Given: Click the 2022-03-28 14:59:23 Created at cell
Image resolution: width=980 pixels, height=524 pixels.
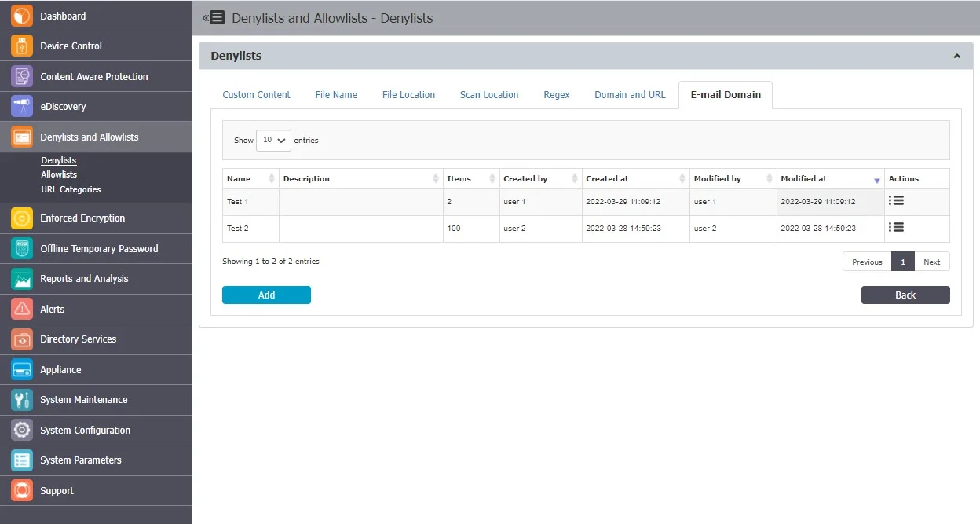Looking at the screenshot, I should tap(636, 229).
